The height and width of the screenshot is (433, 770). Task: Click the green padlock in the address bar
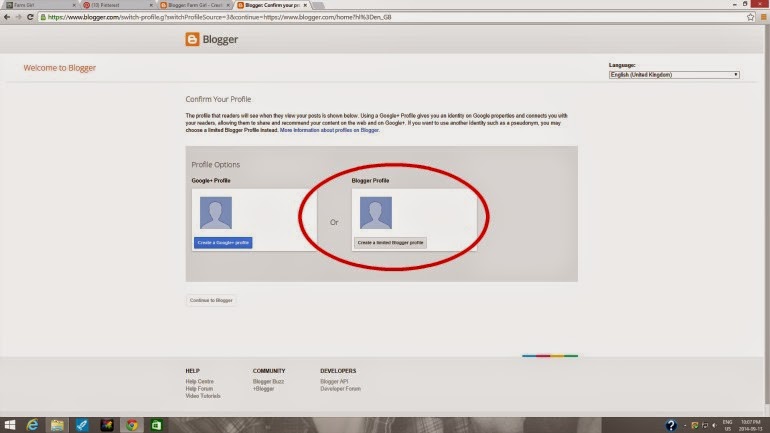[43, 17]
